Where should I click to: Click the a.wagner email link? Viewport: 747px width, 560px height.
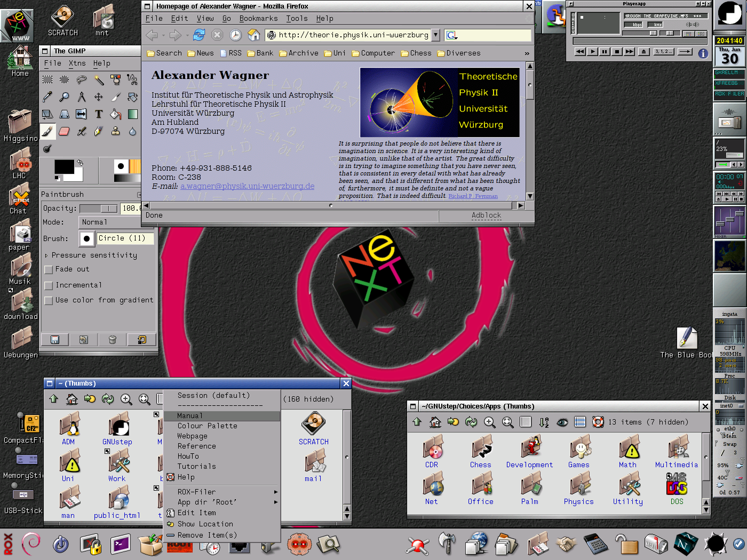point(248,186)
